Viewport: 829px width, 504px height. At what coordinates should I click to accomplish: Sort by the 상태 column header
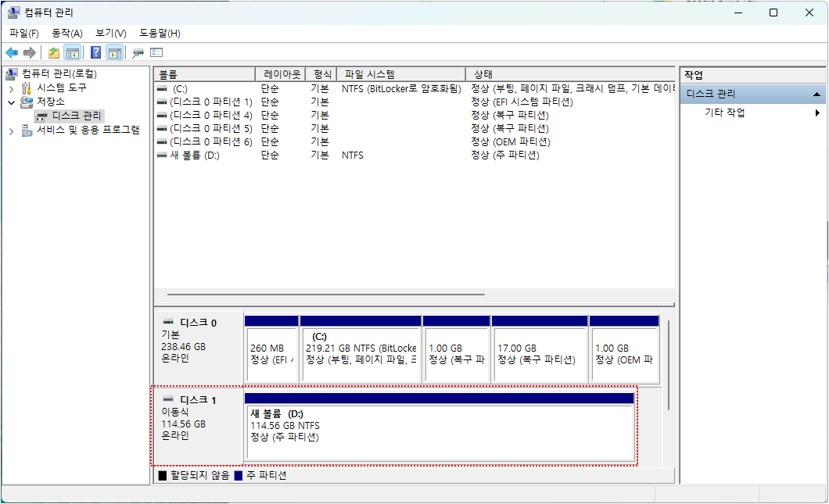tap(570, 74)
